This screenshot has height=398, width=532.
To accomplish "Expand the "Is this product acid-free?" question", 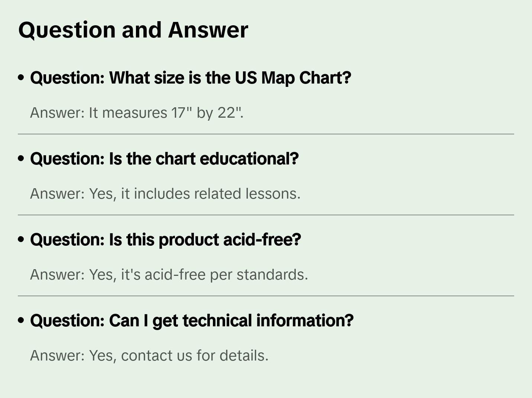I will coord(165,240).
